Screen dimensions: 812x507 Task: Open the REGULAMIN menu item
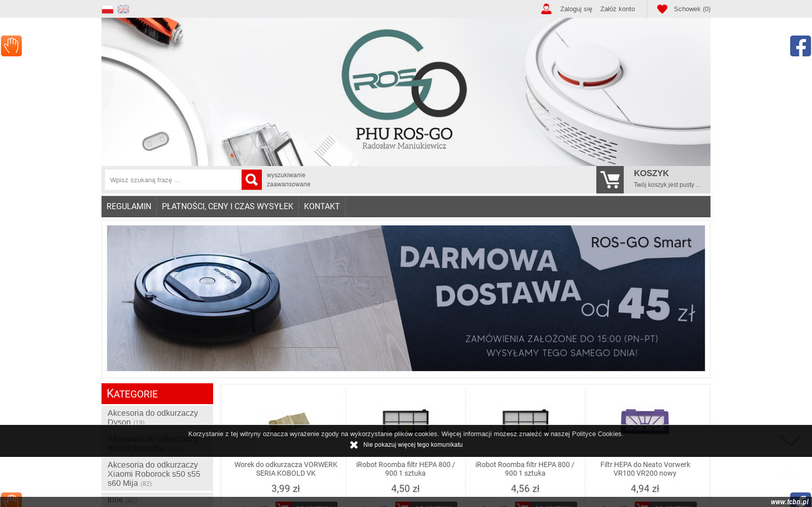(129, 206)
